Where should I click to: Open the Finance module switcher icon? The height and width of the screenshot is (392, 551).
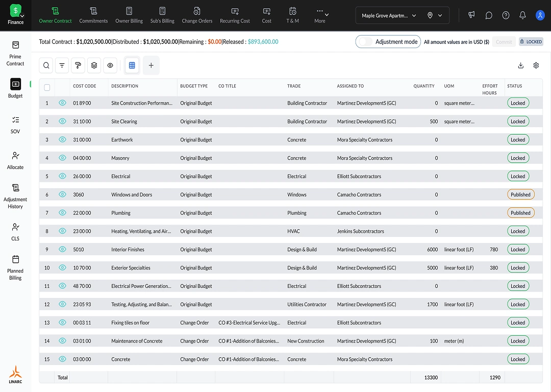click(x=16, y=15)
